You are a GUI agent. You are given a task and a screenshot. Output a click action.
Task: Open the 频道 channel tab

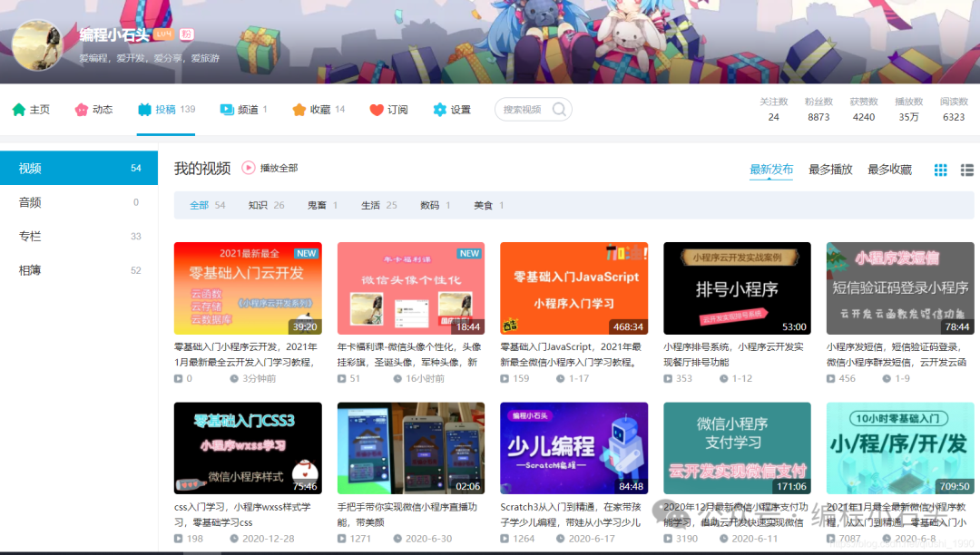pos(243,109)
